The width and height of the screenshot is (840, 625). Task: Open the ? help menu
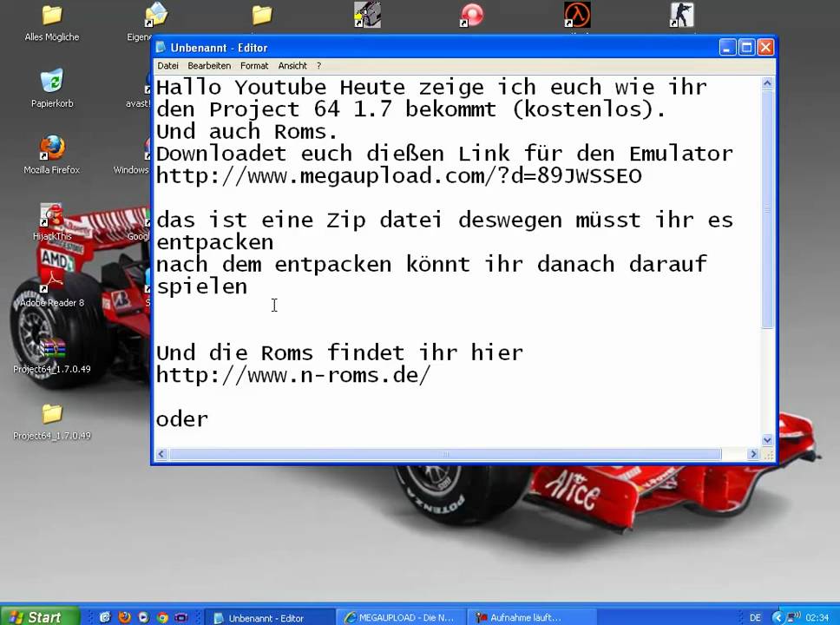[318, 66]
